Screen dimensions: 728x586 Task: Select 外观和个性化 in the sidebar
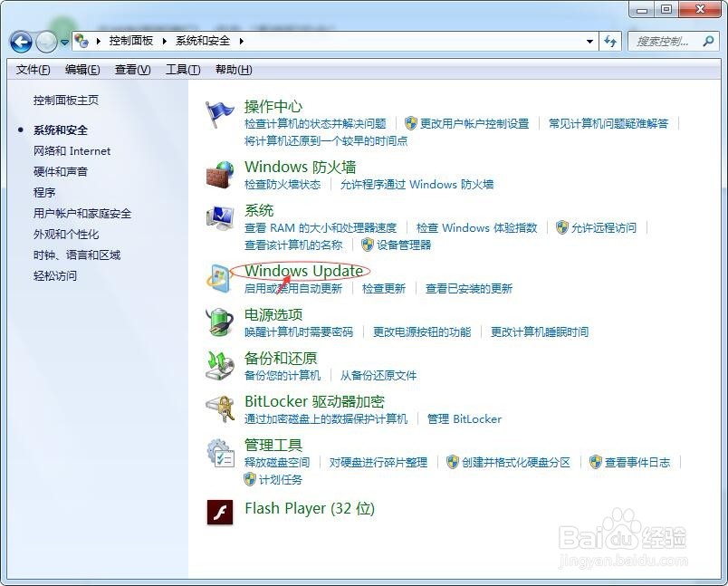point(66,234)
